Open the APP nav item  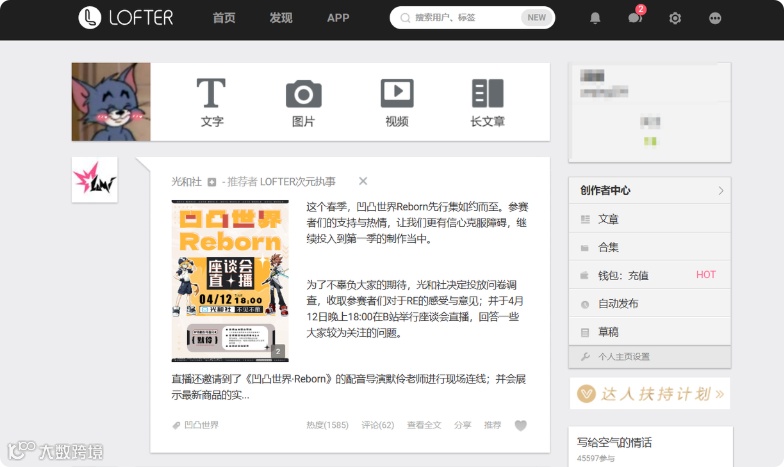pyautogui.click(x=338, y=18)
